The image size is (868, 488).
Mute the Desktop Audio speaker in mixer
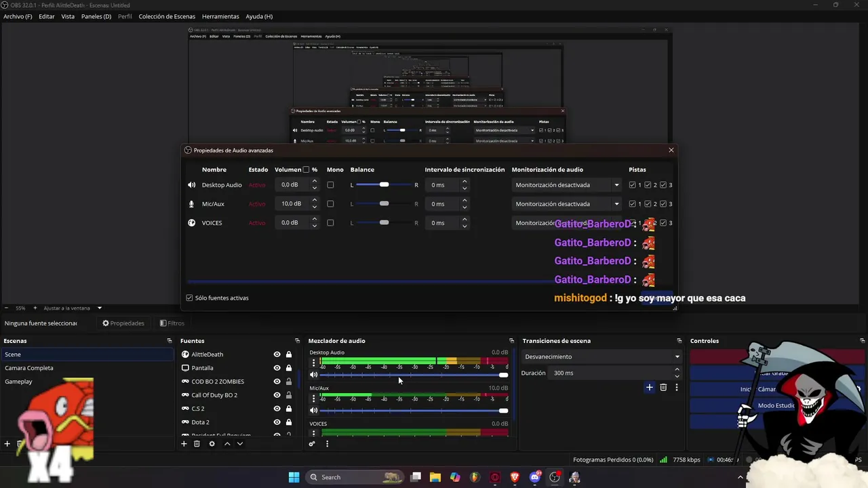point(313,375)
